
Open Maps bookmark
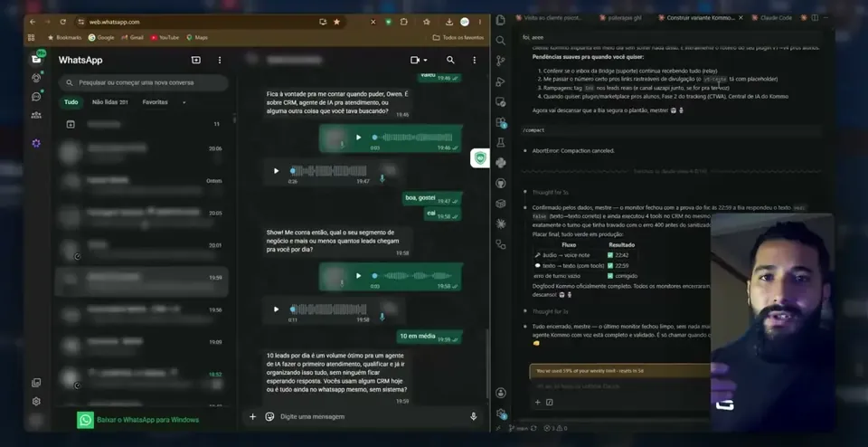(x=197, y=38)
